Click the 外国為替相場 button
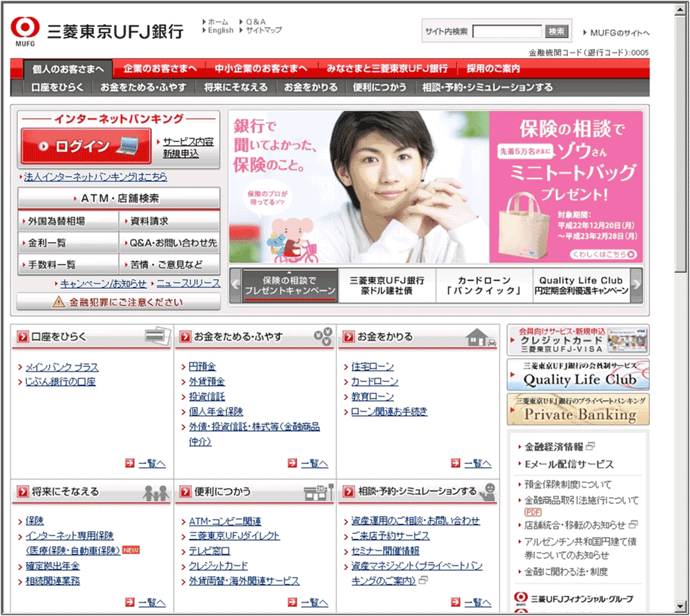The height and width of the screenshot is (616, 690). click(x=68, y=221)
